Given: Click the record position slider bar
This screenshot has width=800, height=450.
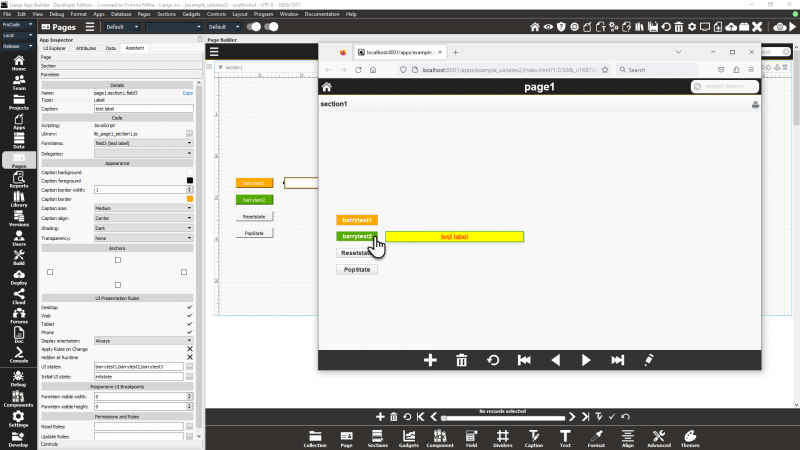Looking at the screenshot, I should 503,418.
